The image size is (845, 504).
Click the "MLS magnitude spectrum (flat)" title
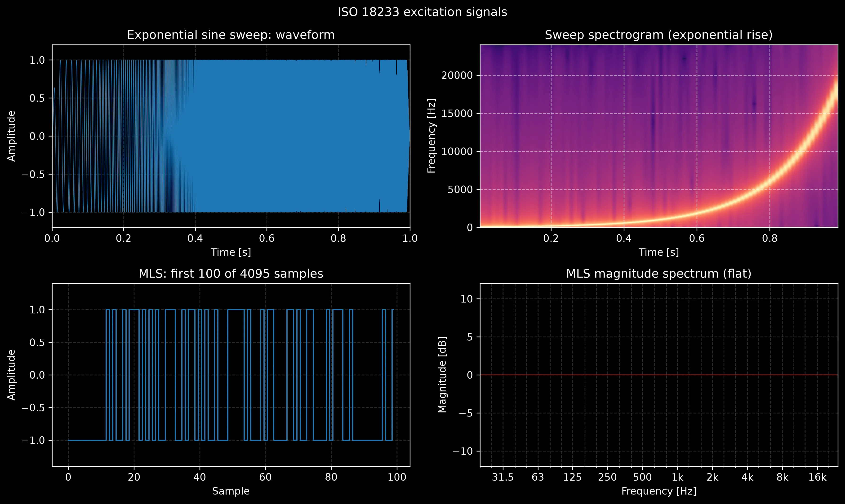coord(659,274)
